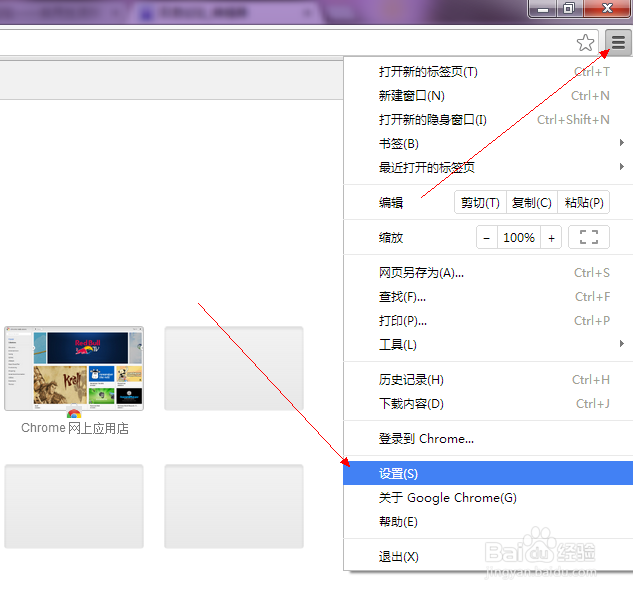Close the Chrome window

[607, 9]
